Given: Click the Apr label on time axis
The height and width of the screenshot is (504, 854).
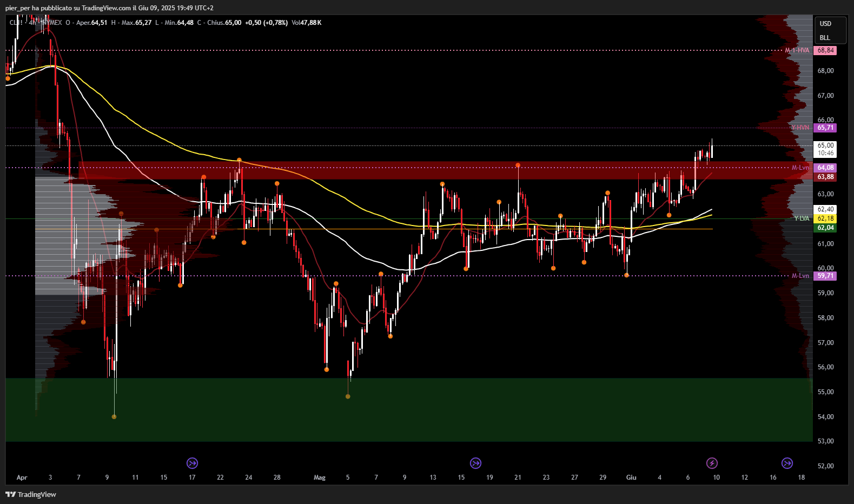Looking at the screenshot, I should [x=22, y=478].
